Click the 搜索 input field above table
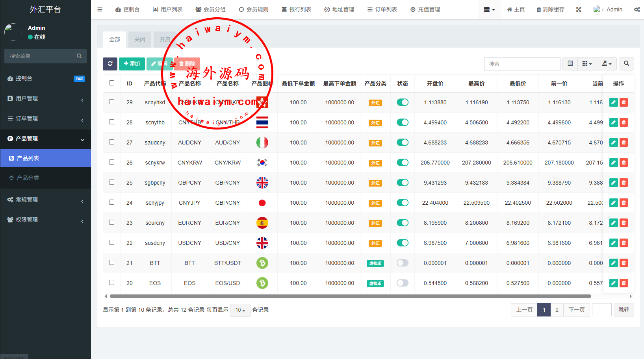The width and height of the screenshot is (644, 359). tap(522, 64)
